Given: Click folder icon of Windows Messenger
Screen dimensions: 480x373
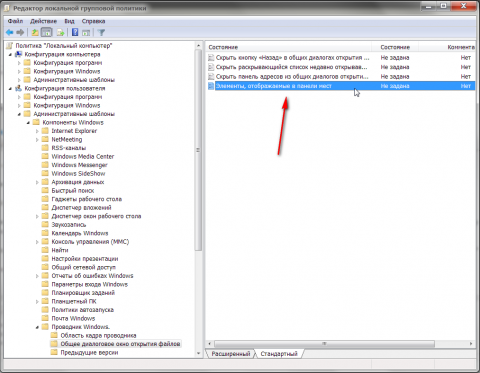Looking at the screenshot, I should coord(45,165).
